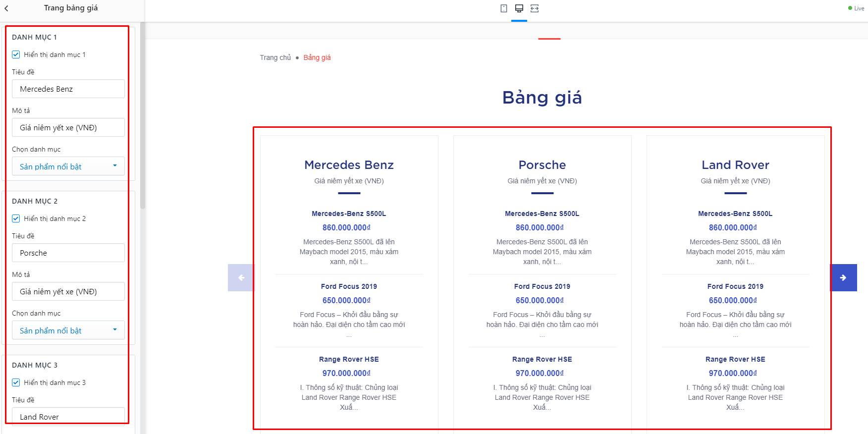Go back from Trang bảng giá panel
868x434 pixels.
tap(6, 8)
